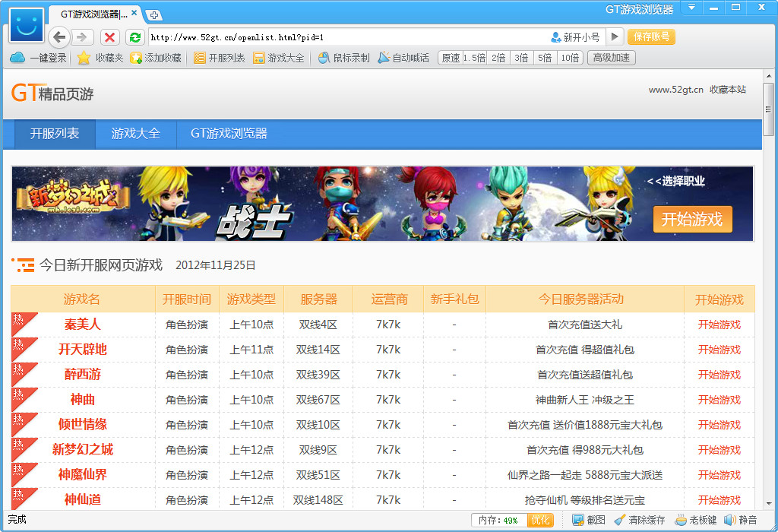Click 清除缓存 to clear cache
The height and width of the screenshot is (532, 778).
click(640, 520)
